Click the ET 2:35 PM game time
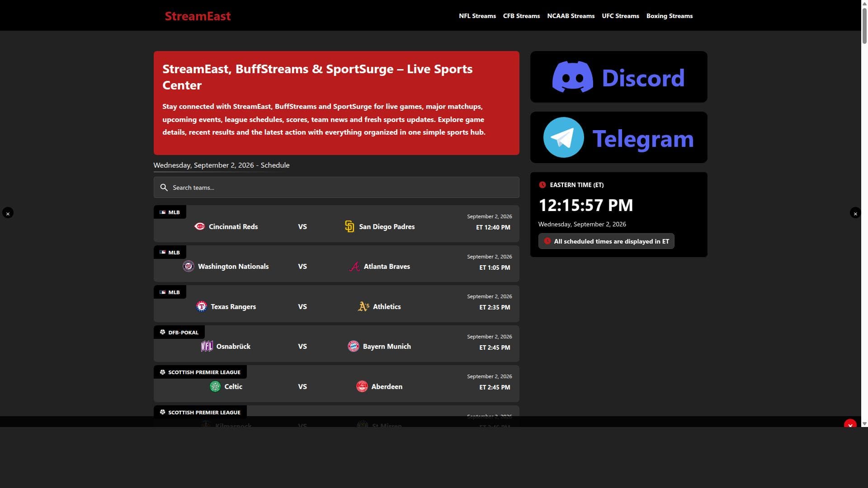Viewport: 868px width, 488px height. [x=495, y=307]
